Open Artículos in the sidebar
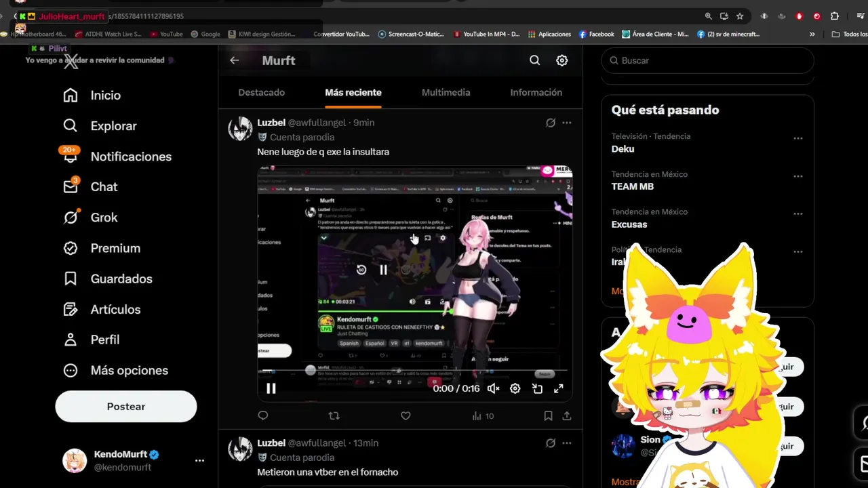 tap(102, 309)
